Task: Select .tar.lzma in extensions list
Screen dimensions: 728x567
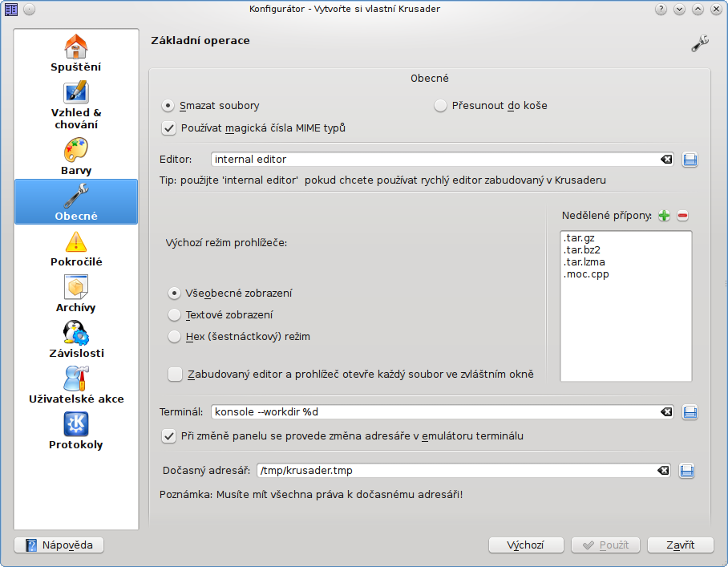Action: click(584, 262)
